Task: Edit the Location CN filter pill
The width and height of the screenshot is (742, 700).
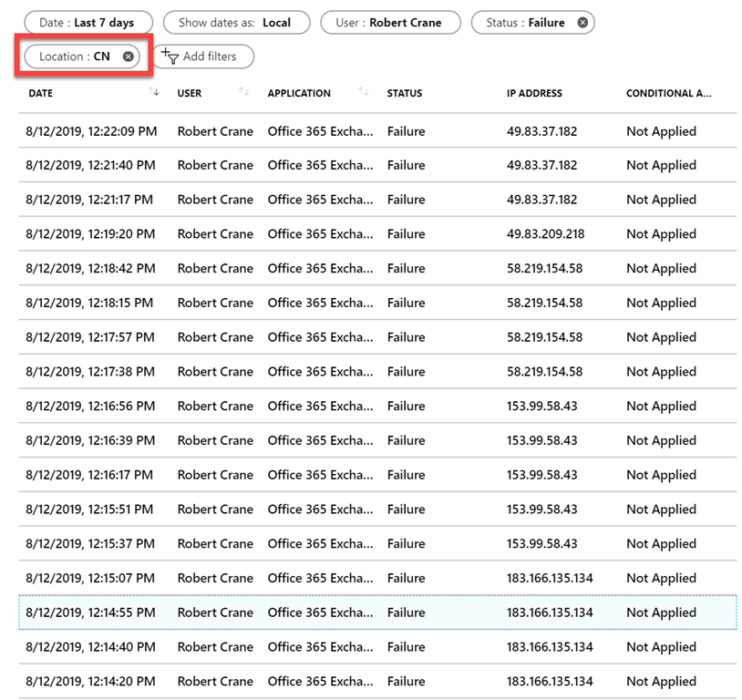Action: (x=74, y=57)
